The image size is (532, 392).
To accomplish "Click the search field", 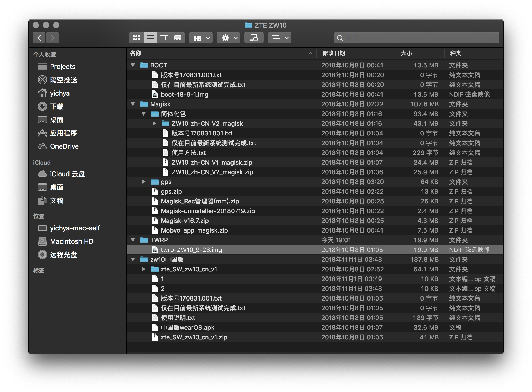I will 417,38.
